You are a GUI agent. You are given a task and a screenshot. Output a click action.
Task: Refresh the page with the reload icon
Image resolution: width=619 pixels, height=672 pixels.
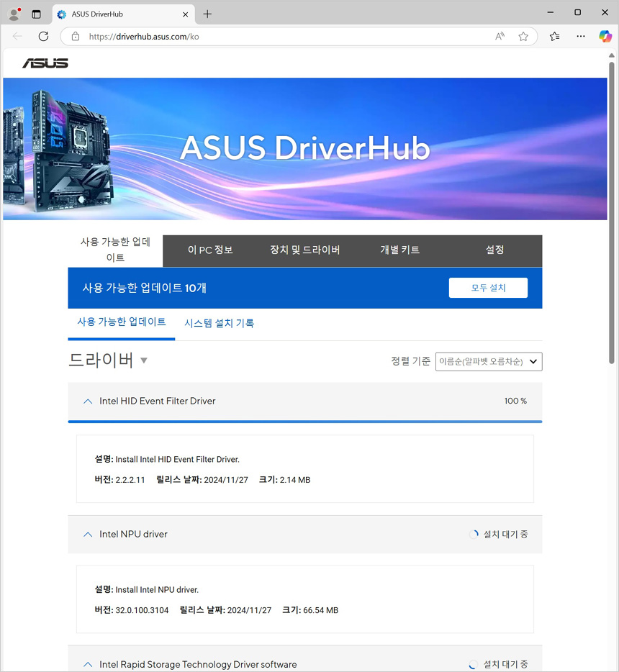[x=43, y=37]
